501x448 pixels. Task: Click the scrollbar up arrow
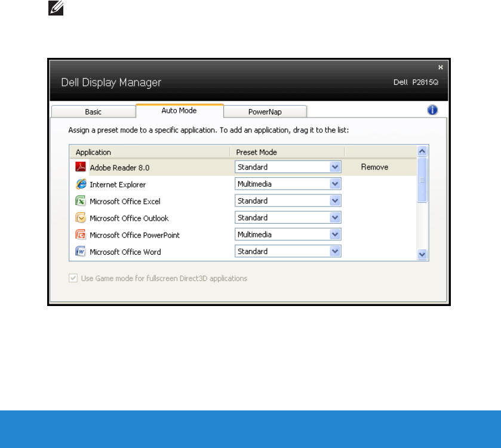click(x=422, y=152)
